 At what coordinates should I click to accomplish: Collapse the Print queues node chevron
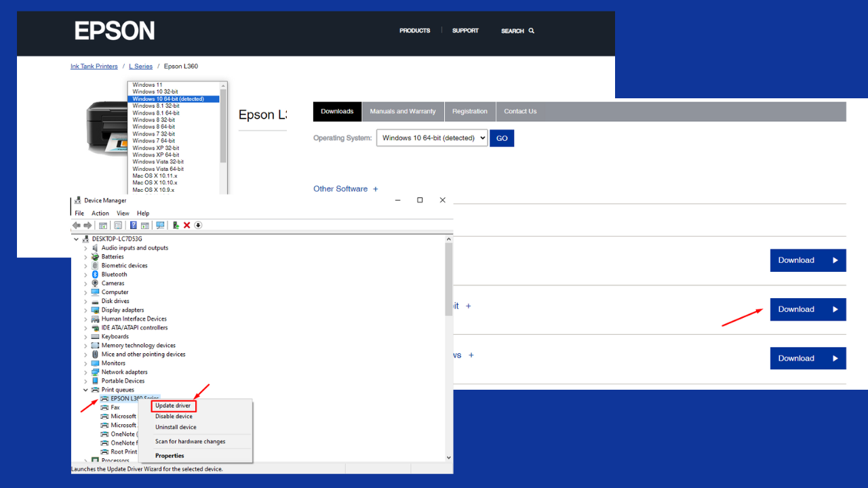[85, 390]
